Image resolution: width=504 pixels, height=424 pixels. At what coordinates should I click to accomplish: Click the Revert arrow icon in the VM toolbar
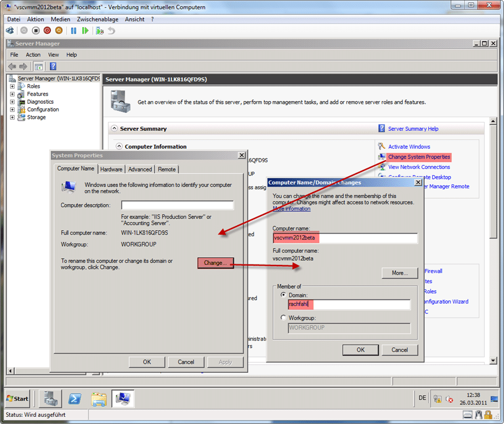pyautogui.click(x=111, y=31)
